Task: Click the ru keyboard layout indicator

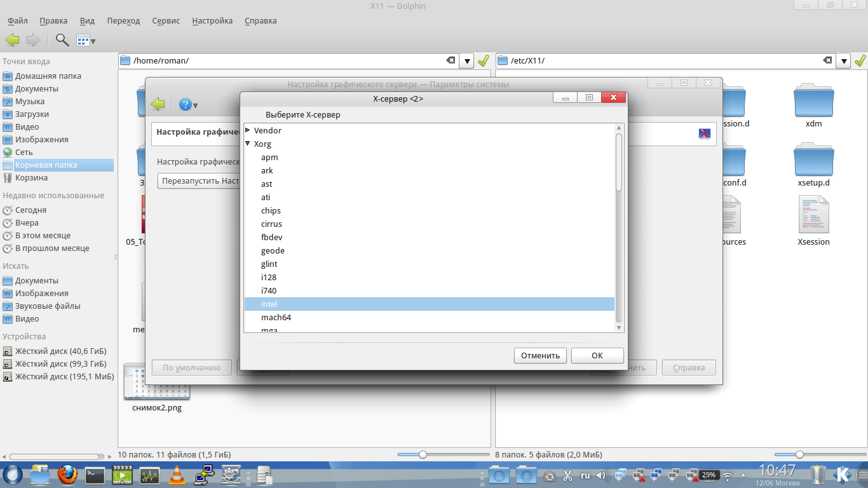Action: 585,475
